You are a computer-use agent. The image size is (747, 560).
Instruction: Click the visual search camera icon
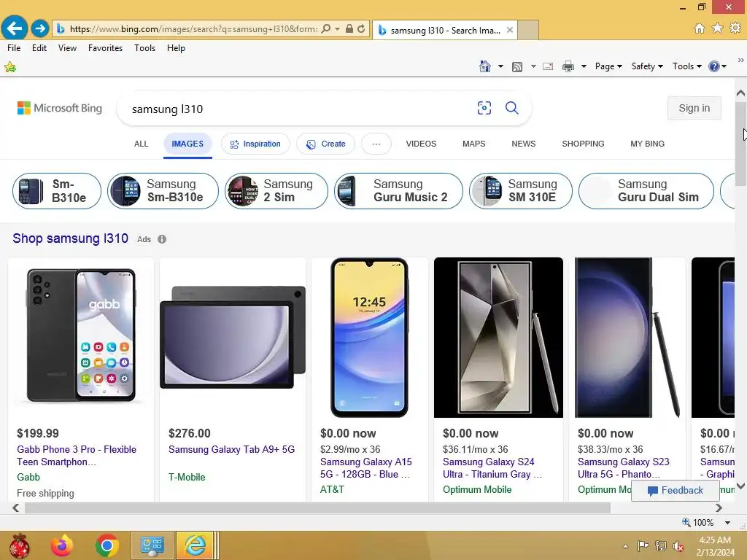pyautogui.click(x=484, y=108)
